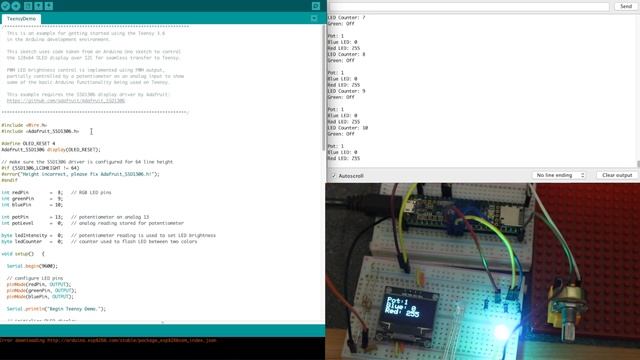
Task: Click 'LED Counter: 7' in serial output
Action: (x=347, y=18)
